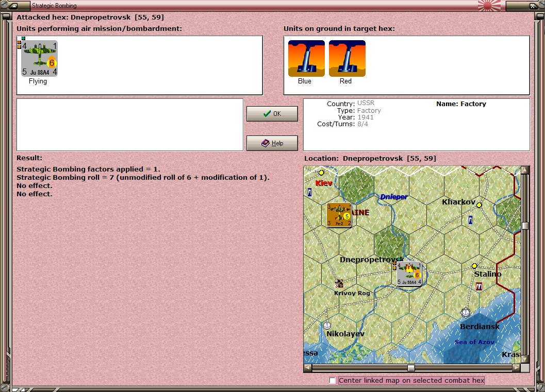Click the blue factory icon below Kharkov
This screenshot has height=392, width=545.
[470, 220]
